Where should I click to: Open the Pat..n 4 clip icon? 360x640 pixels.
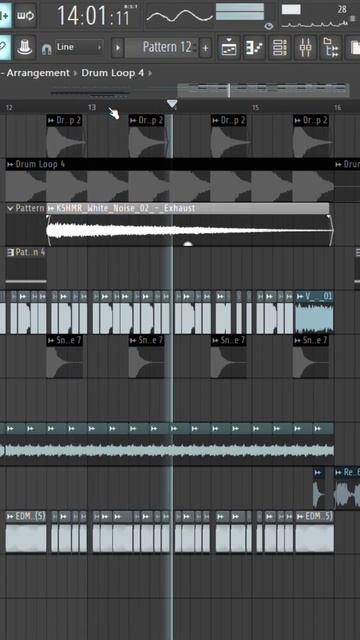[x=11, y=253]
